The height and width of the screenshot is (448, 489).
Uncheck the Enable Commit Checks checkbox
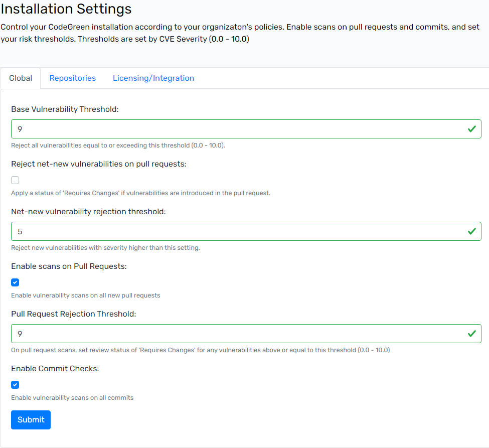coord(15,385)
